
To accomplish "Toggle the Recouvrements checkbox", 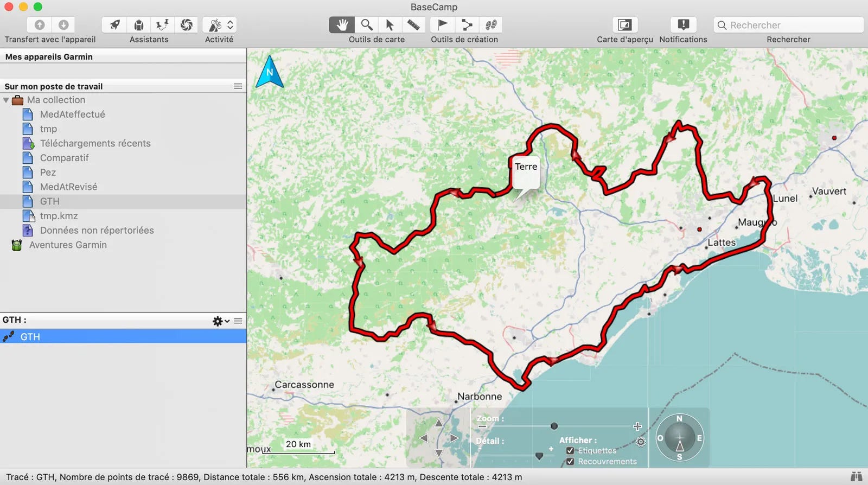I will pos(570,462).
